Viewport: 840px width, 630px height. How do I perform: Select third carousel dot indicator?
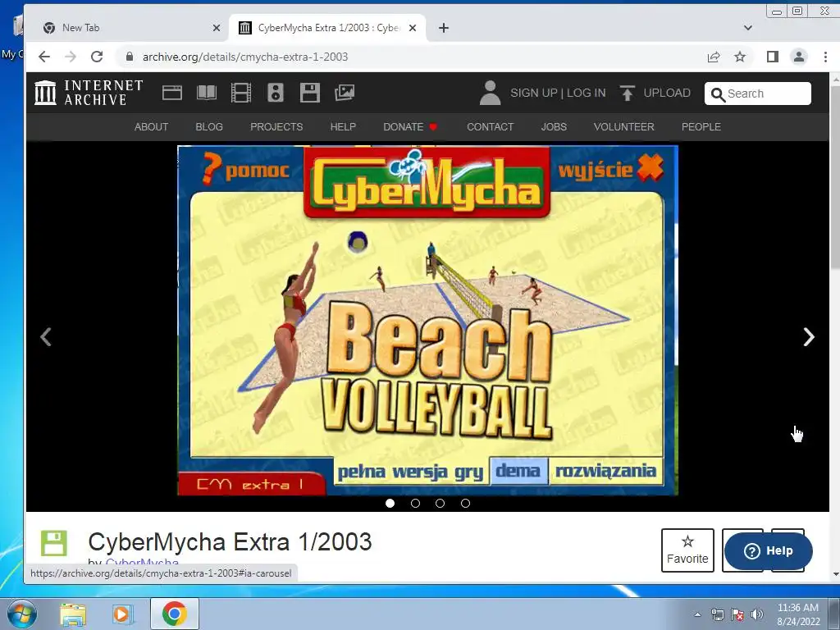pos(440,503)
